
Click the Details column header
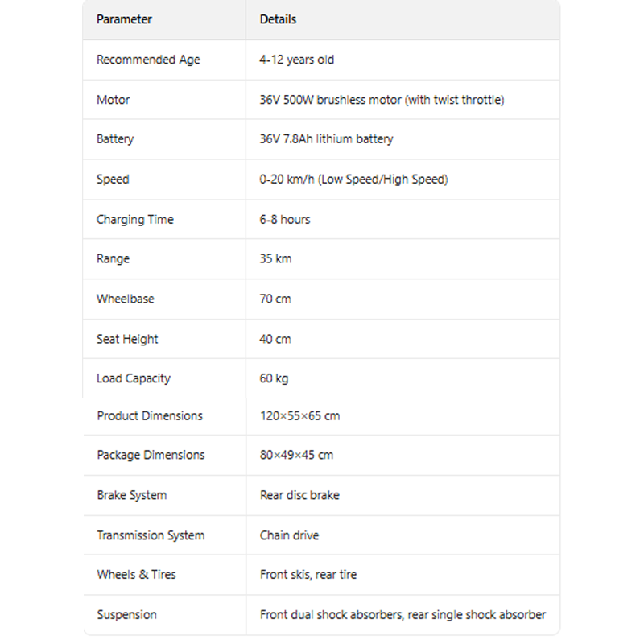278,19
